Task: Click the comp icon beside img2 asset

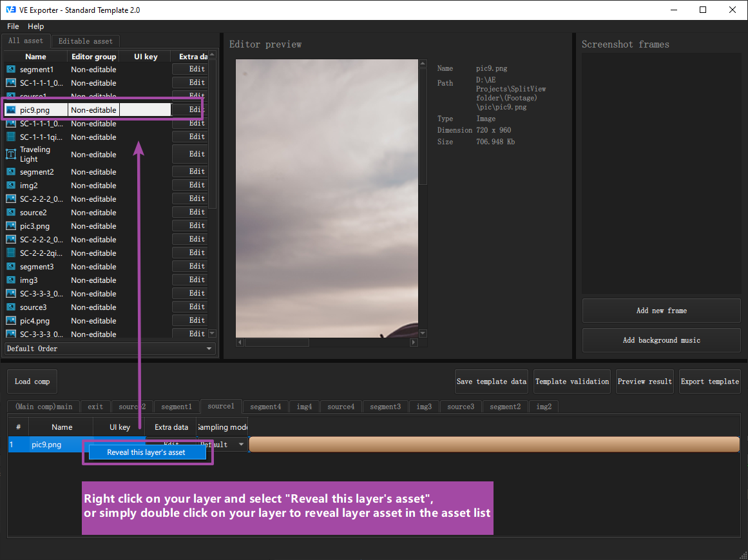Action: click(x=11, y=185)
